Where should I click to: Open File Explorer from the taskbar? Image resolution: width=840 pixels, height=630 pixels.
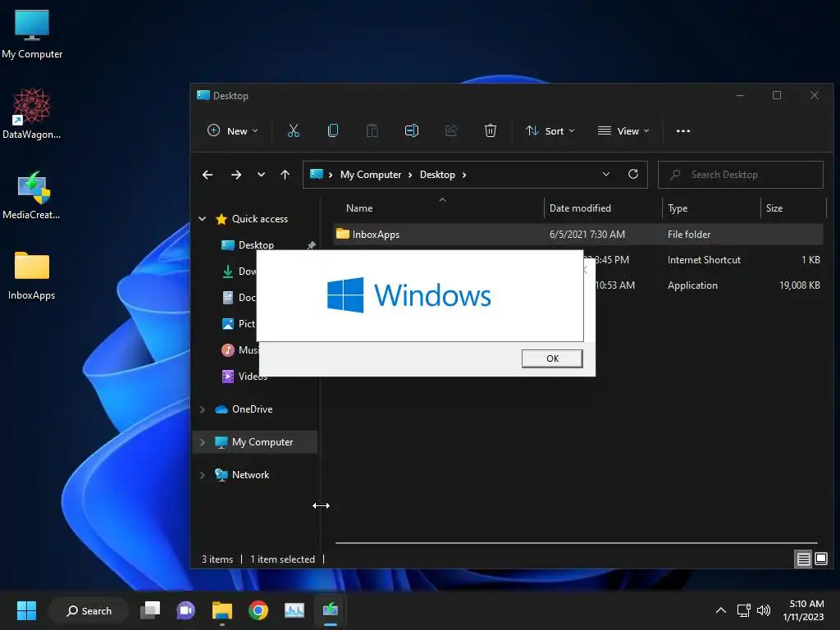pyautogui.click(x=221, y=610)
